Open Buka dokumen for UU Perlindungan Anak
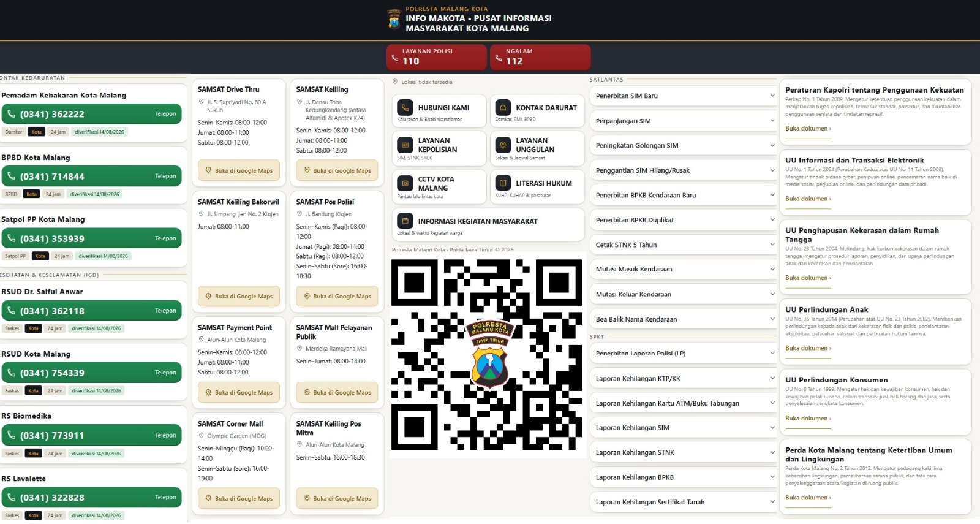Image resolution: width=980 pixels, height=524 pixels. [808, 348]
